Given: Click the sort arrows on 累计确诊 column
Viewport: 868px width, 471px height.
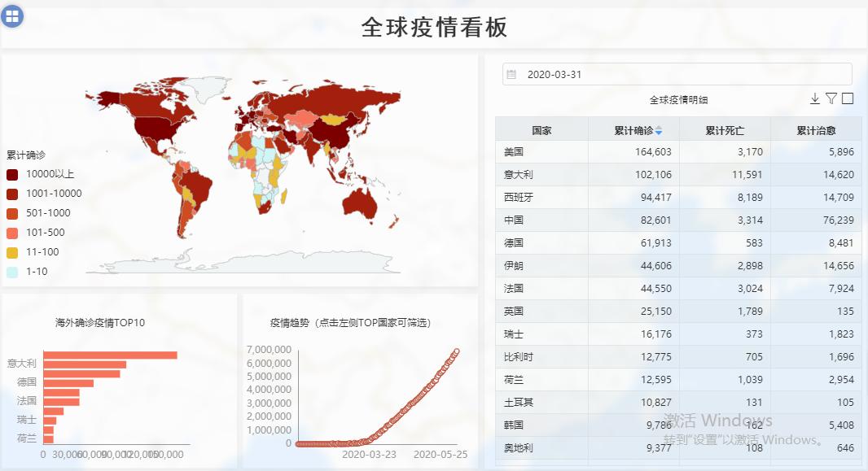Looking at the screenshot, I should coord(657,129).
